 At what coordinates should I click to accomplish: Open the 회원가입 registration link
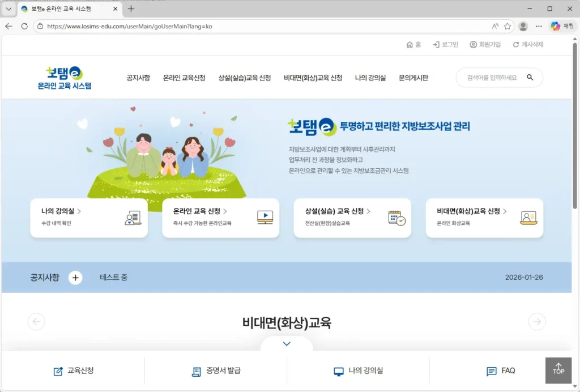tap(485, 44)
